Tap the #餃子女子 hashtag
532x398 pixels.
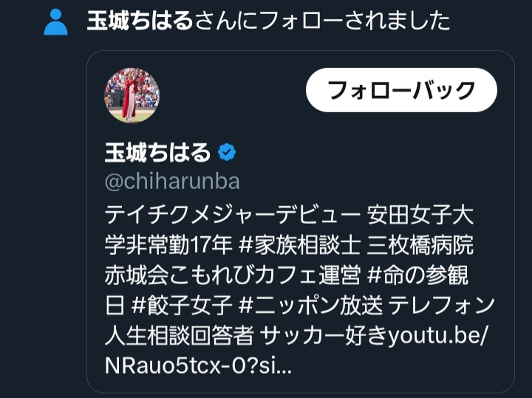point(182,305)
